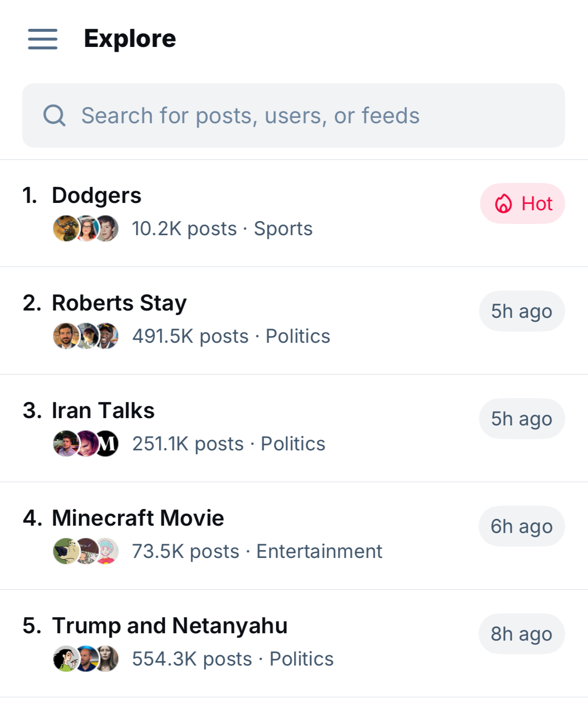The width and height of the screenshot is (588, 712).
Task: Click the avatar cluster under Dodgers
Action: point(86,228)
